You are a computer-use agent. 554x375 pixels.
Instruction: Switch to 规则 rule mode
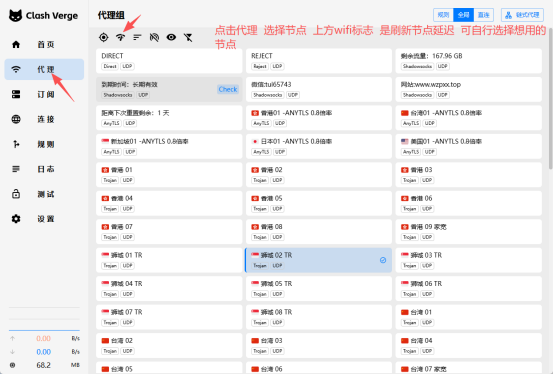443,15
